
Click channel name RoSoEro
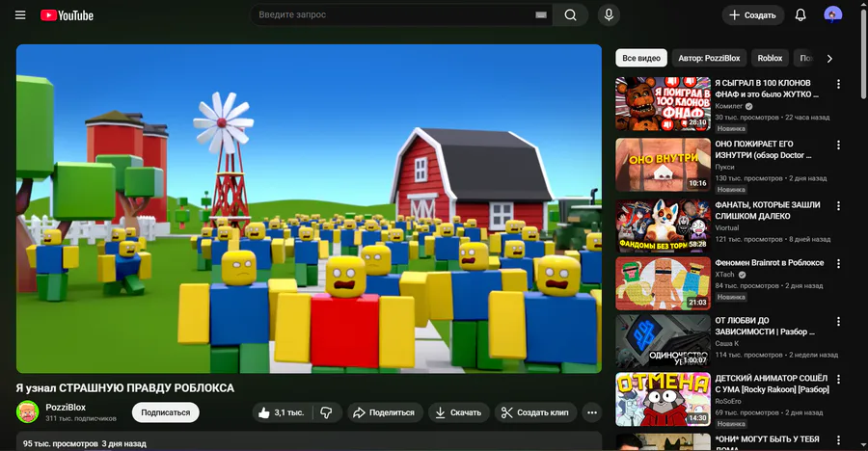728,402
